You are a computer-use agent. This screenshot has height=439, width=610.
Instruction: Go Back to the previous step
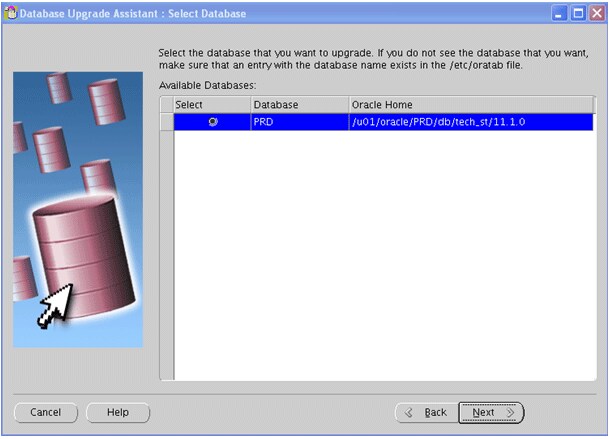(x=427, y=413)
